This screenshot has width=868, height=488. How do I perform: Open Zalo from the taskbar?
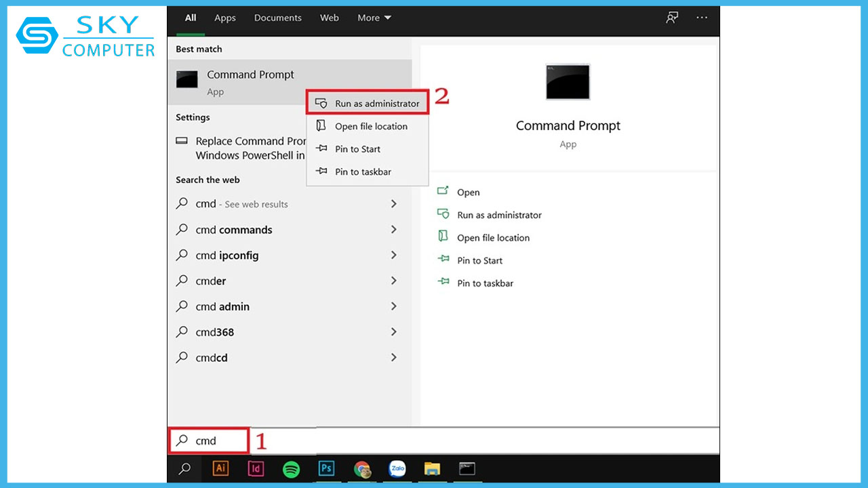click(x=397, y=468)
